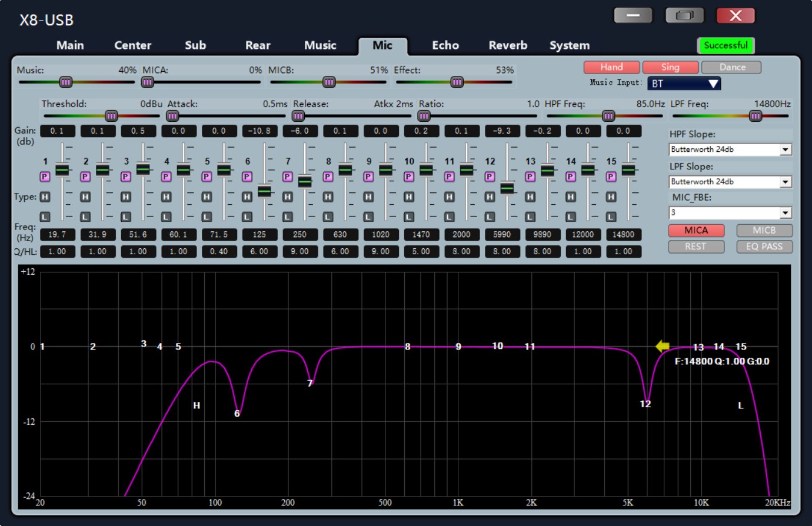
Task: Click the H high-pass marker on graph
Action: [x=197, y=405]
